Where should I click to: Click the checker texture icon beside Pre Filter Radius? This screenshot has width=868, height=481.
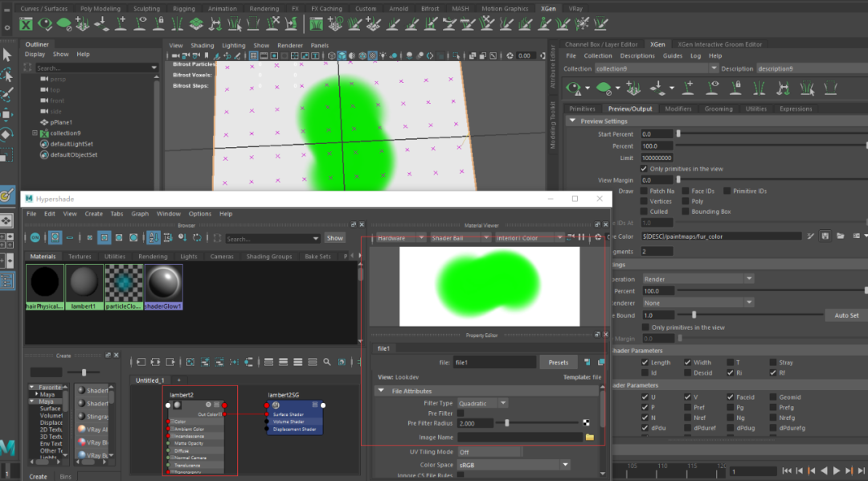click(x=586, y=423)
